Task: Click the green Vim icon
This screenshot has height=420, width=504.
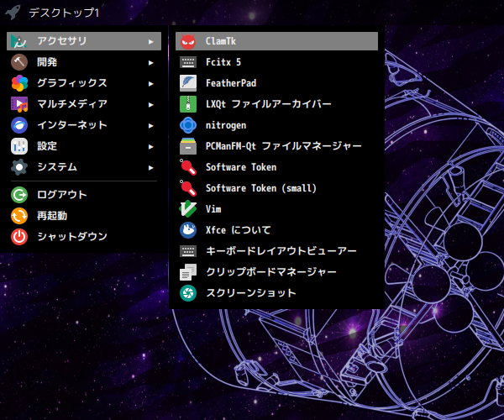Action: 188,209
